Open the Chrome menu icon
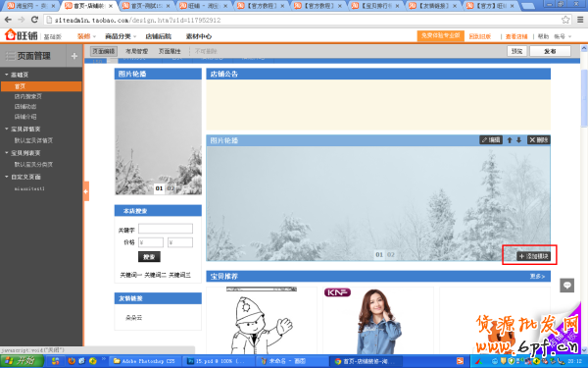 point(580,20)
